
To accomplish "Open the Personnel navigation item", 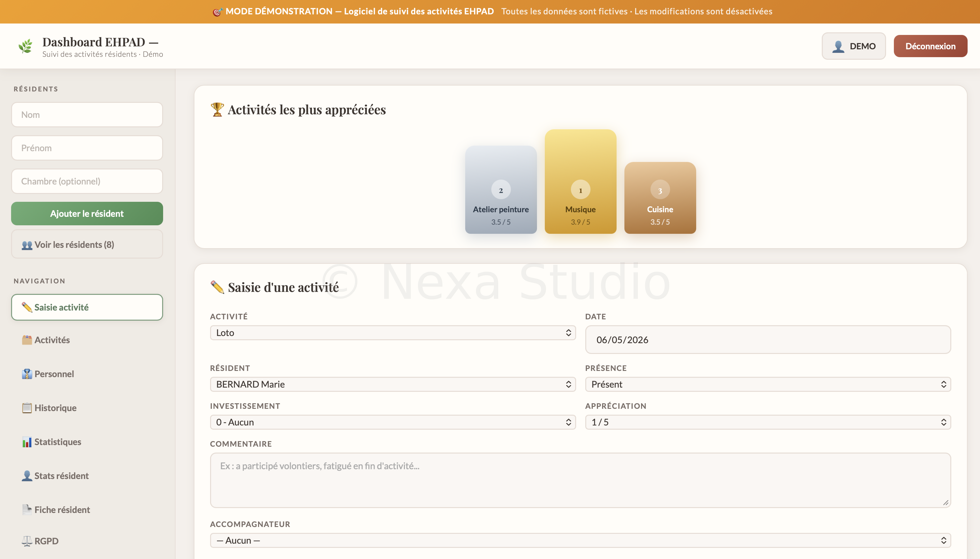I will pyautogui.click(x=87, y=374).
